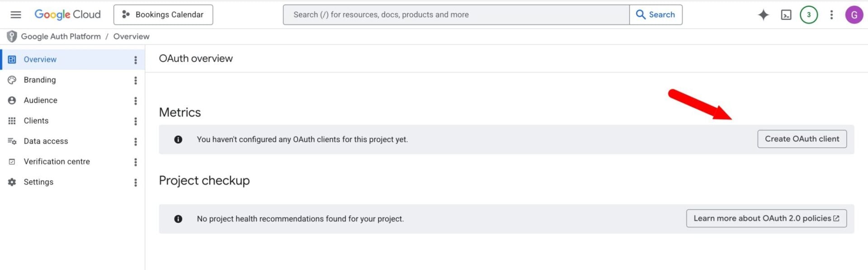Go to Google Auth Platform breadcrumb
The image size is (868, 270).
click(x=61, y=37)
